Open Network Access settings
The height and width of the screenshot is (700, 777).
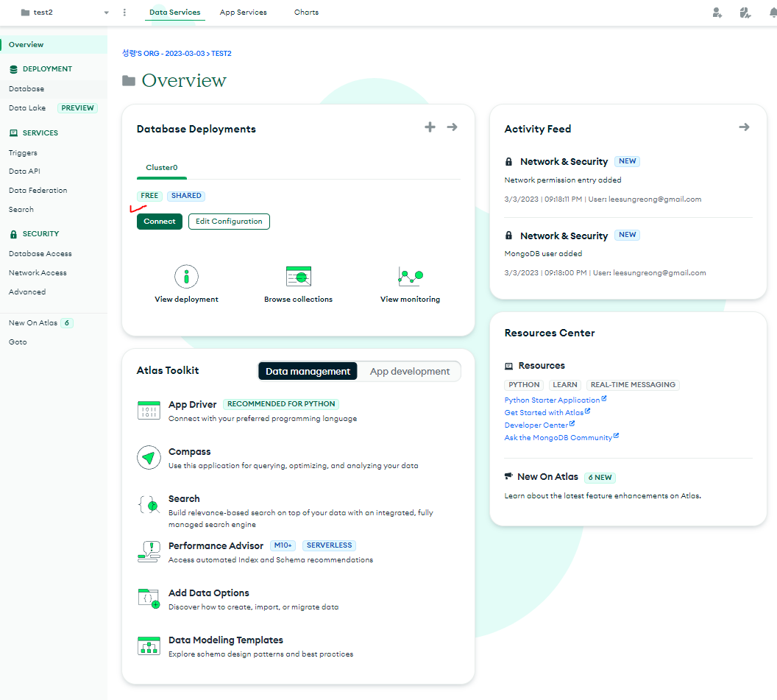[x=38, y=273]
